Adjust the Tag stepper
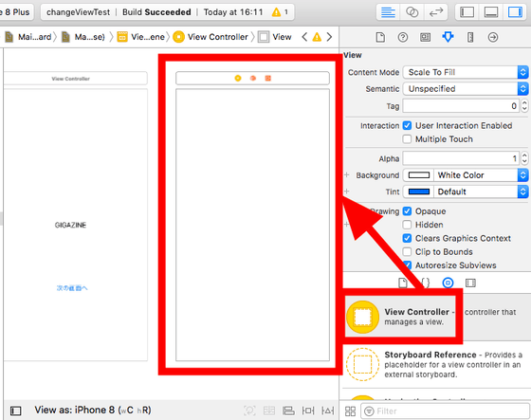531x420 pixels. (x=524, y=106)
